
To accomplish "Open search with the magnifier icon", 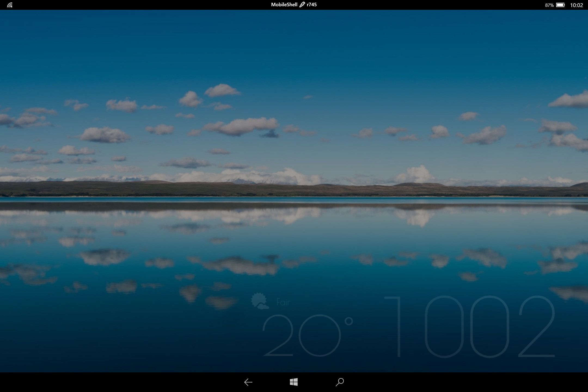I will point(339,382).
